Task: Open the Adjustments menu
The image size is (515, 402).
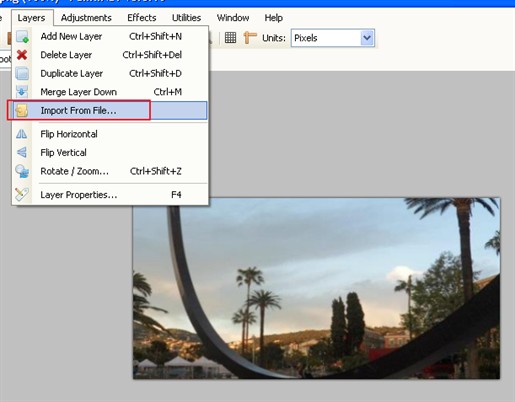Action: click(x=86, y=18)
